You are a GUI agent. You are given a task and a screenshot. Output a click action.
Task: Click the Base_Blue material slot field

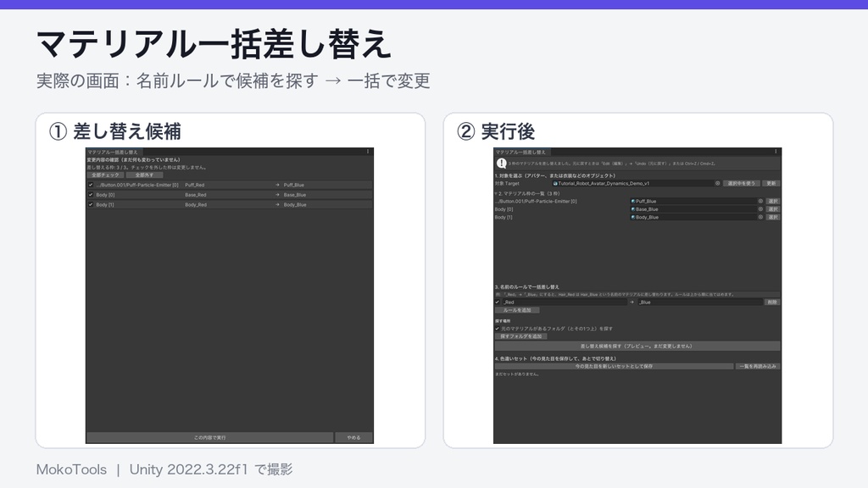click(697, 209)
